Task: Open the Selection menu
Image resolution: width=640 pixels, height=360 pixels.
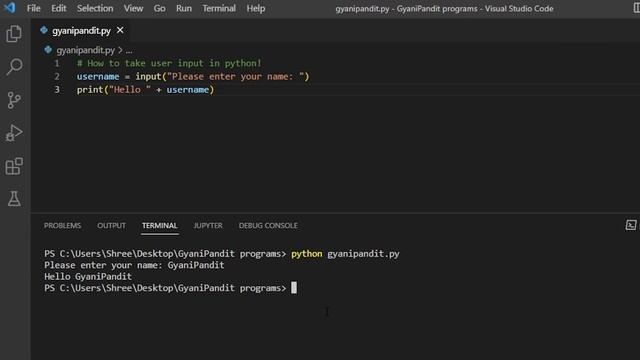Action: tap(95, 8)
